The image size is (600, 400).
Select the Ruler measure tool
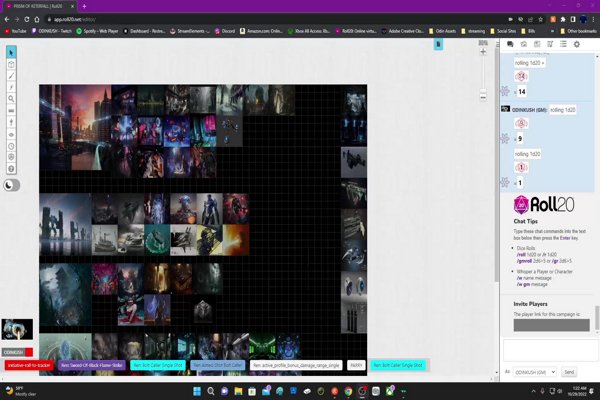pyautogui.click(x=11, y=111)
